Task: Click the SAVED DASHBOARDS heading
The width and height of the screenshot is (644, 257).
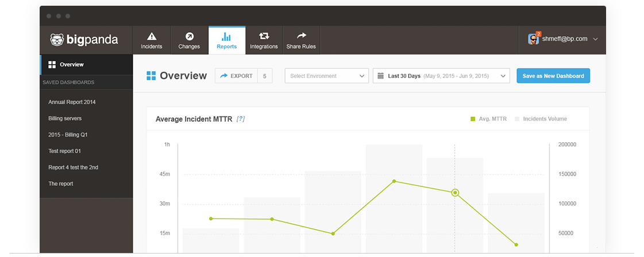Action: pyautogui.click(x=68, y=83)
